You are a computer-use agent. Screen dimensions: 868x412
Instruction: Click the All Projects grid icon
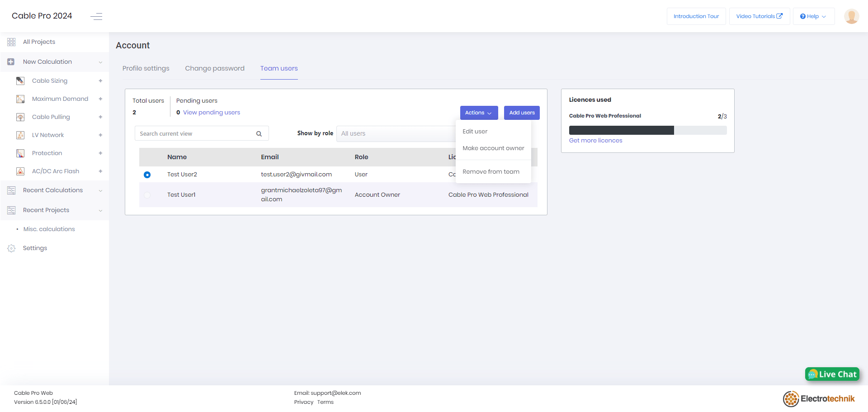(11, 42)
